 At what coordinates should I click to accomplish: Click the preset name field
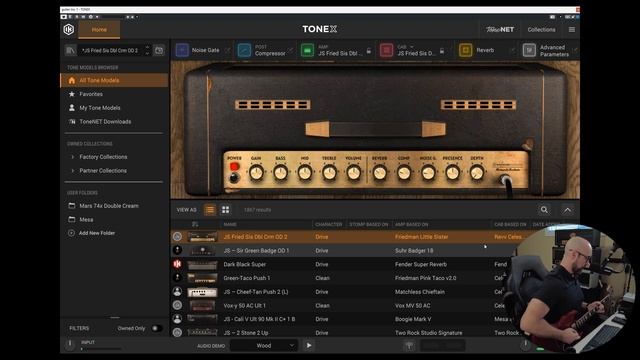tap(110, 50)
